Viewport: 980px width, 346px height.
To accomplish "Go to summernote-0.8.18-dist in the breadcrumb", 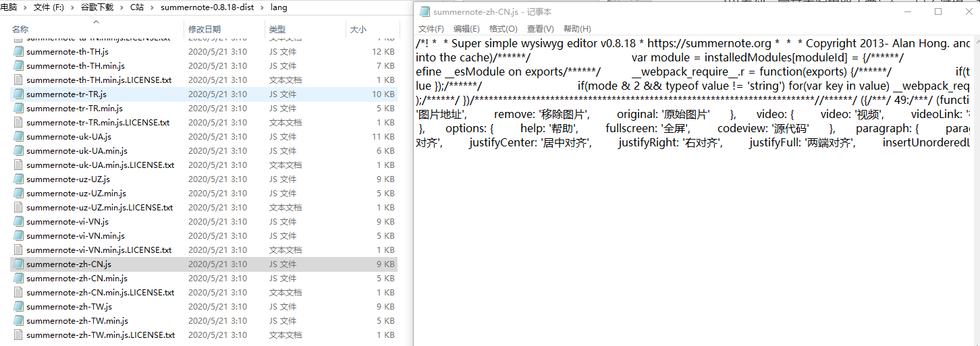I will pyautogui.click(x=207, y=7).
